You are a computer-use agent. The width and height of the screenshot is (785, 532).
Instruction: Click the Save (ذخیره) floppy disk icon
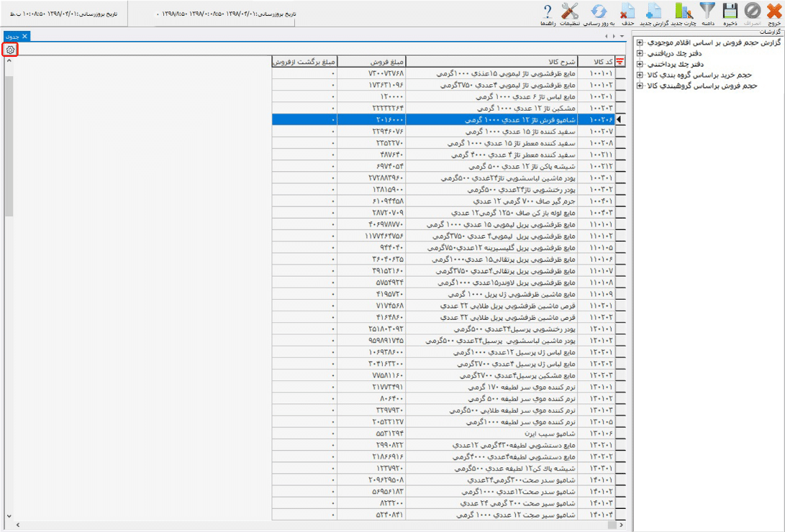pyautogui.click(x=730, y=12)
